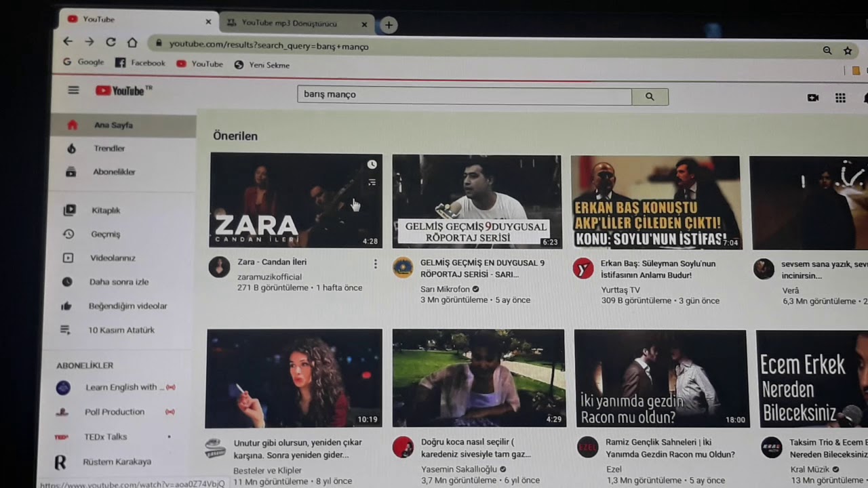The width and height of the screenshot is (868, 488).
Task: Open browser home page icon
Action: point(132,42)
